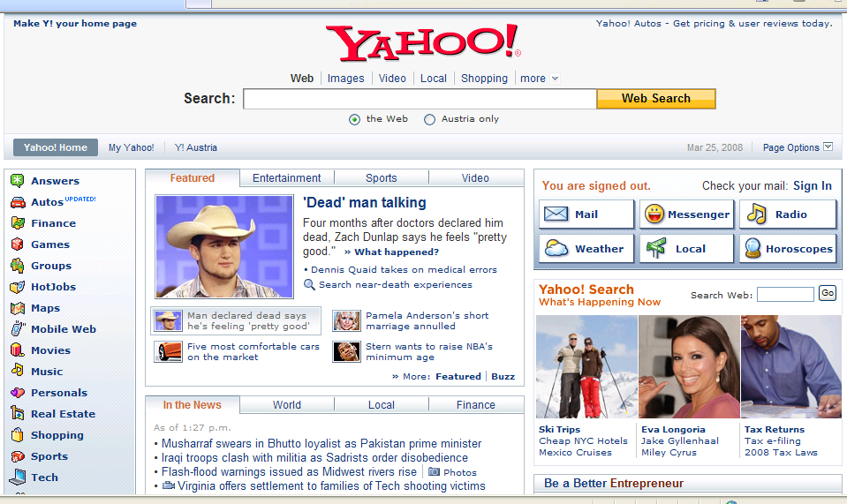Click the Sports icon in sidebar
Screen dimensions: 847x504
[18, 456]
